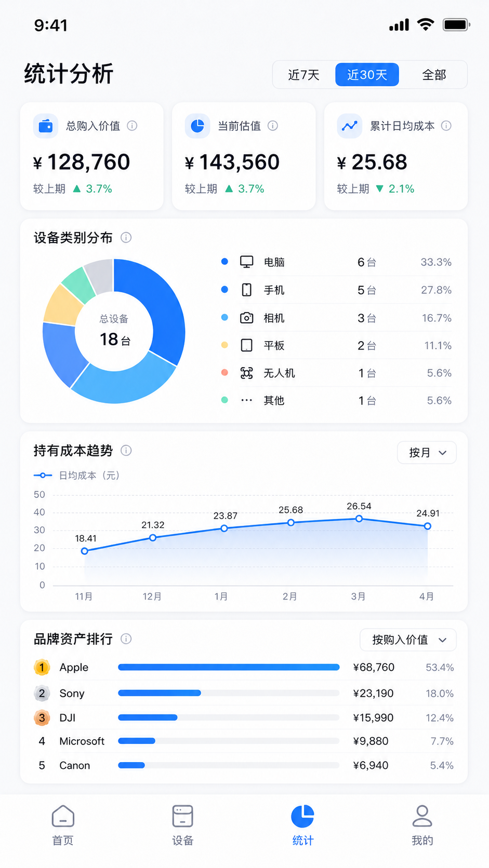Click Microsoft's brand value progress bar

pyautogui.click(x=229, y=741)
